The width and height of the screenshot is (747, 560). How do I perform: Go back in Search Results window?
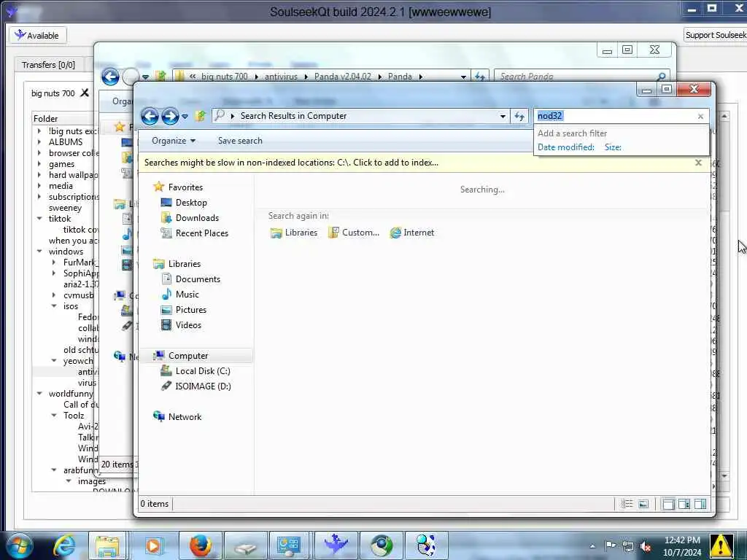click(150, 116)
